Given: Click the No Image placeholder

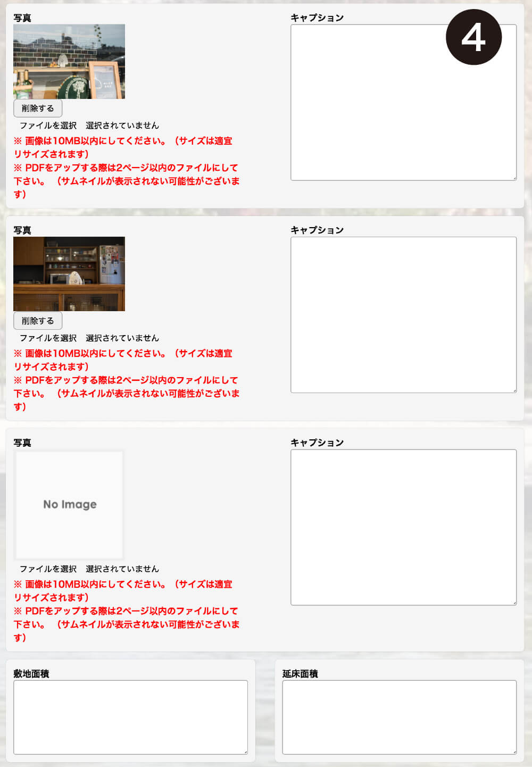Looking at the screenshot, I should tap(70, 504).
